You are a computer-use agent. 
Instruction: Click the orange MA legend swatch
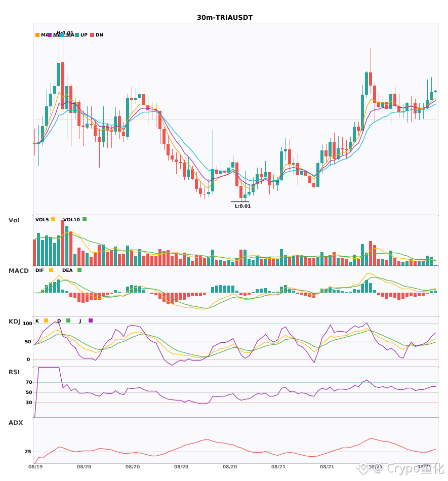point(37,35)
